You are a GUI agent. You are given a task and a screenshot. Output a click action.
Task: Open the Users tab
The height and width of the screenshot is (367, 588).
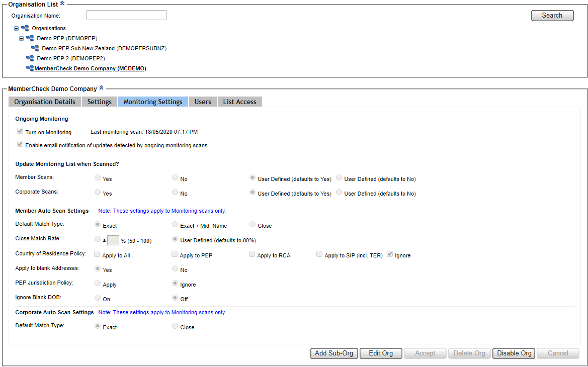point(203,102)
